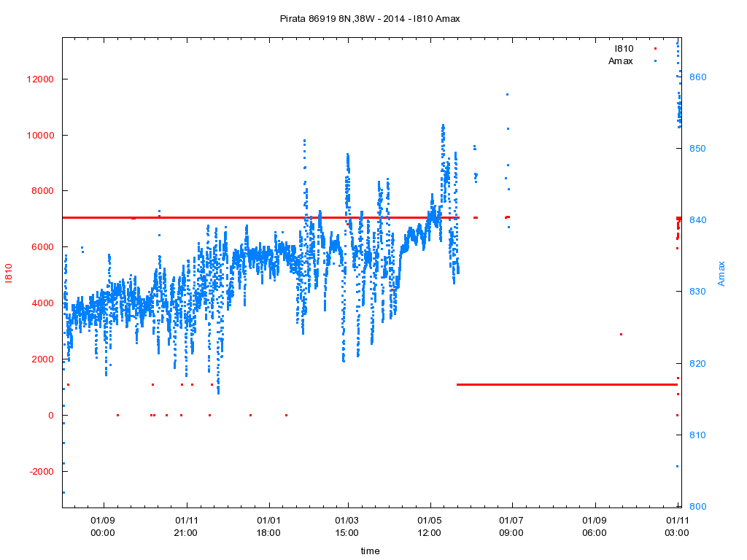
Task: Select the I810 legend label
Action: tap(624, 49)
